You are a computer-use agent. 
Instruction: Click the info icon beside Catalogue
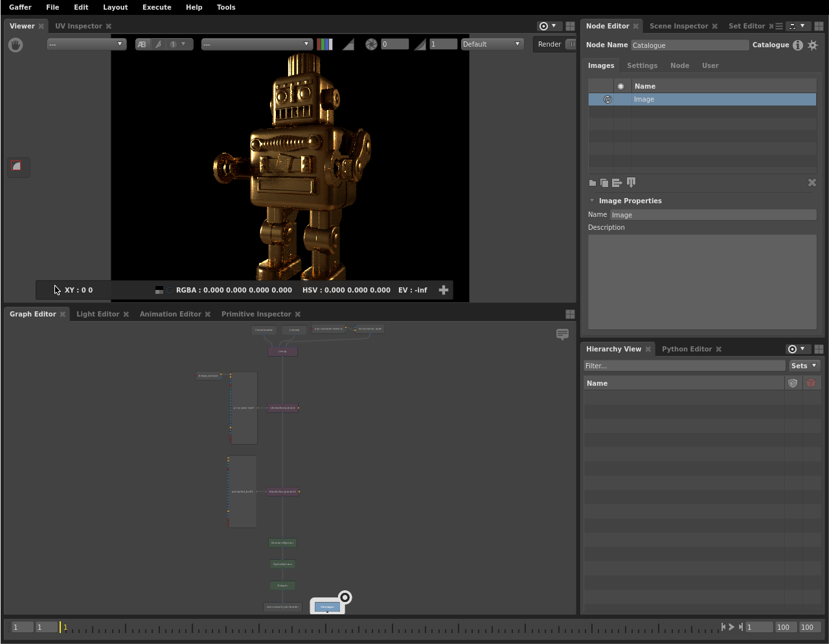798,45
